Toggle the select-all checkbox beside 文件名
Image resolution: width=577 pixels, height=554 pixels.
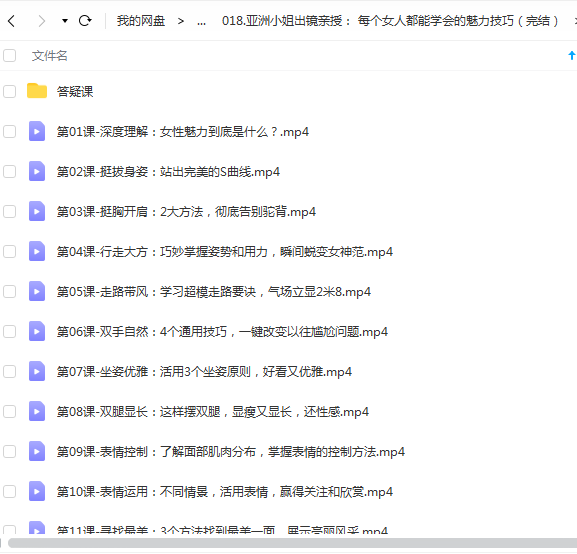10,56
